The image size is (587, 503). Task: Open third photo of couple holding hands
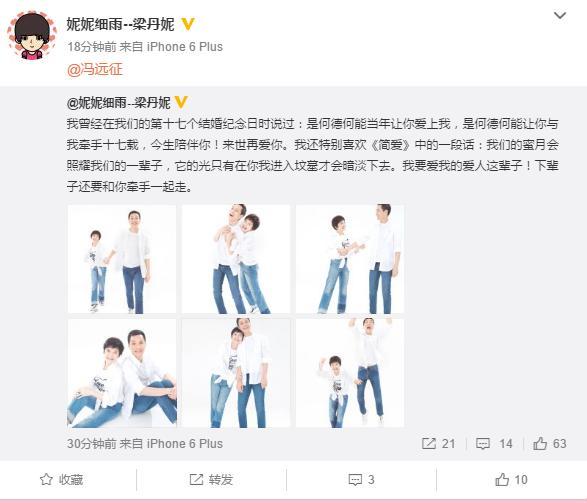[x=350, y=259]
